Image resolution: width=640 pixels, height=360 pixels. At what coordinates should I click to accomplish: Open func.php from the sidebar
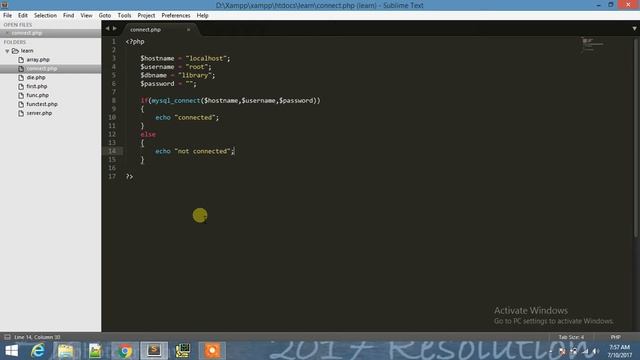(38, 96)
